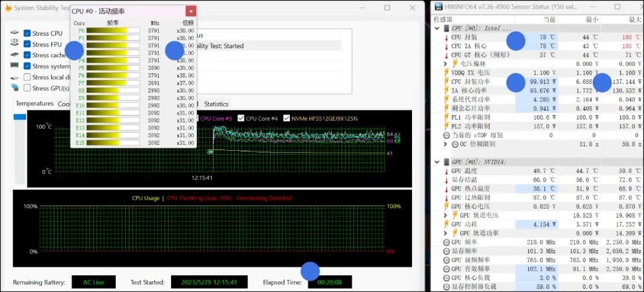Enable the Stress GPU(s) checkbox

tap(27, 88)
